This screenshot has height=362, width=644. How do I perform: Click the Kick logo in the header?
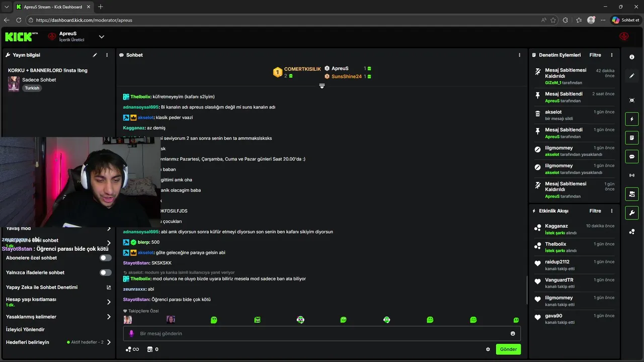tap(21, 37)
